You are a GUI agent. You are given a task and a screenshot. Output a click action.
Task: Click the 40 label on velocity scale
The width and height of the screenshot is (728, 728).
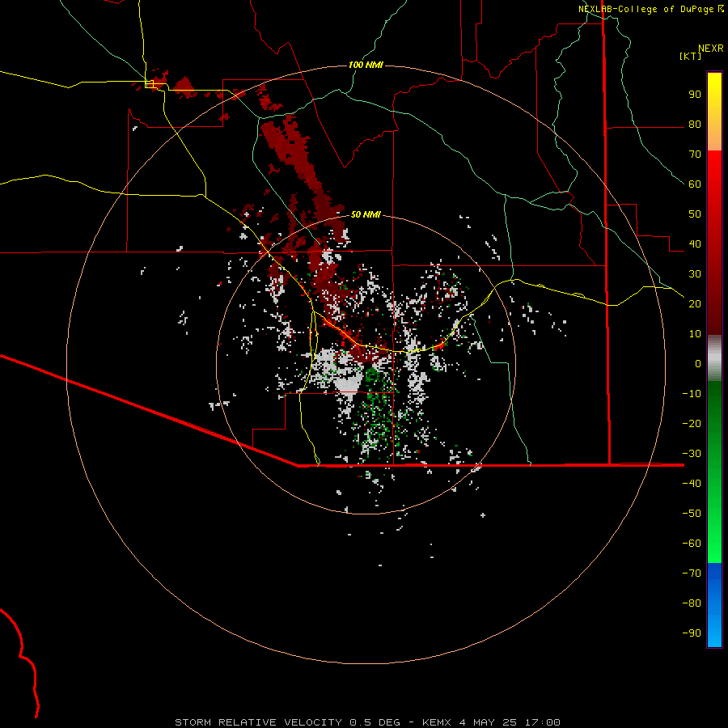tap(695, 243)
